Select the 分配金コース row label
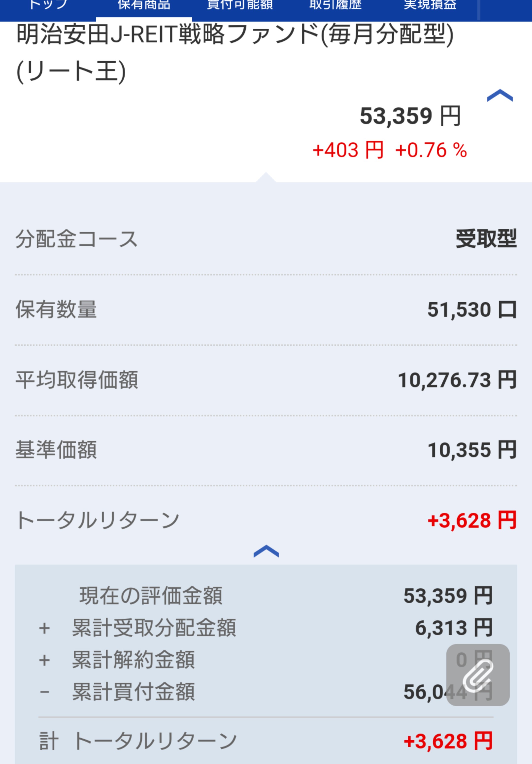This screenshot has width=532, height=764. pyautogui.click(x=77, y=239)
